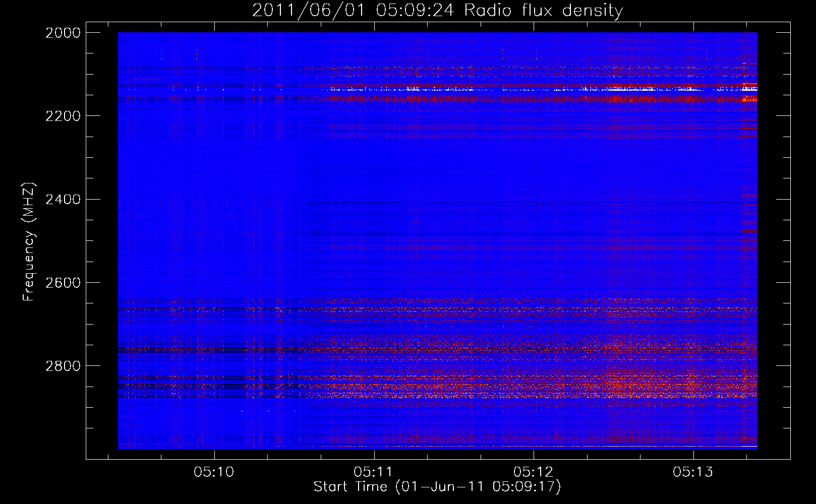Click the 2800 frequency axis label

[x=63, y=366]
